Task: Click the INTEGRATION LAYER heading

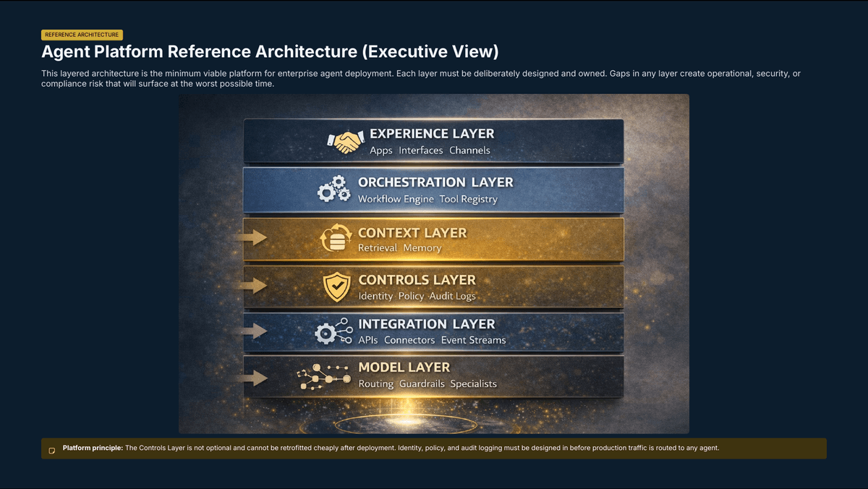Action: (427, 324)
